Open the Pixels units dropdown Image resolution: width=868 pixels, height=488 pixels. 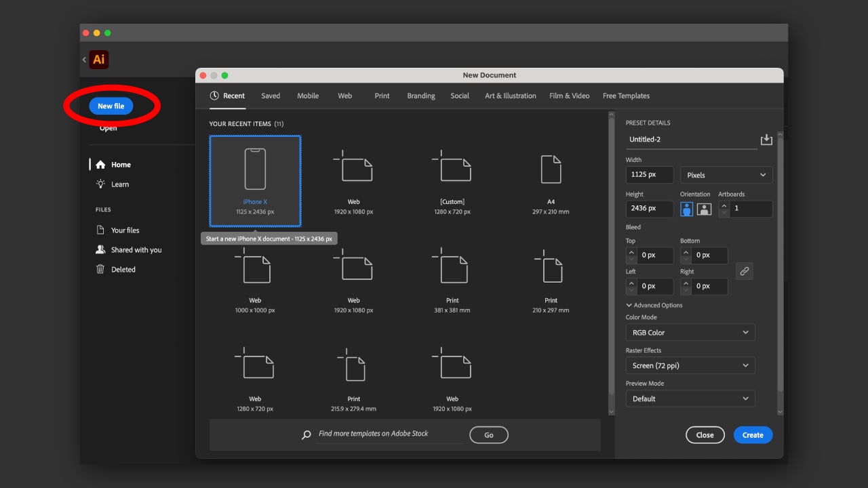coord(726,175)
